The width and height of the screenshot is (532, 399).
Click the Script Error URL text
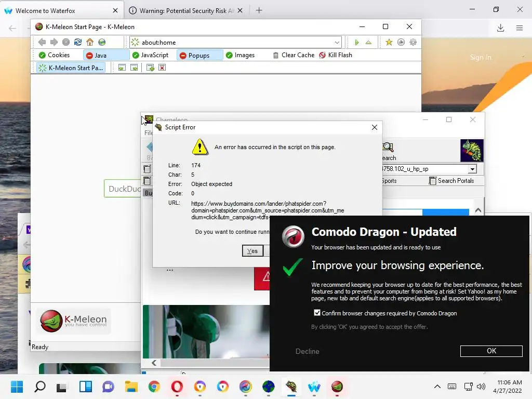[x=268, y=210]
